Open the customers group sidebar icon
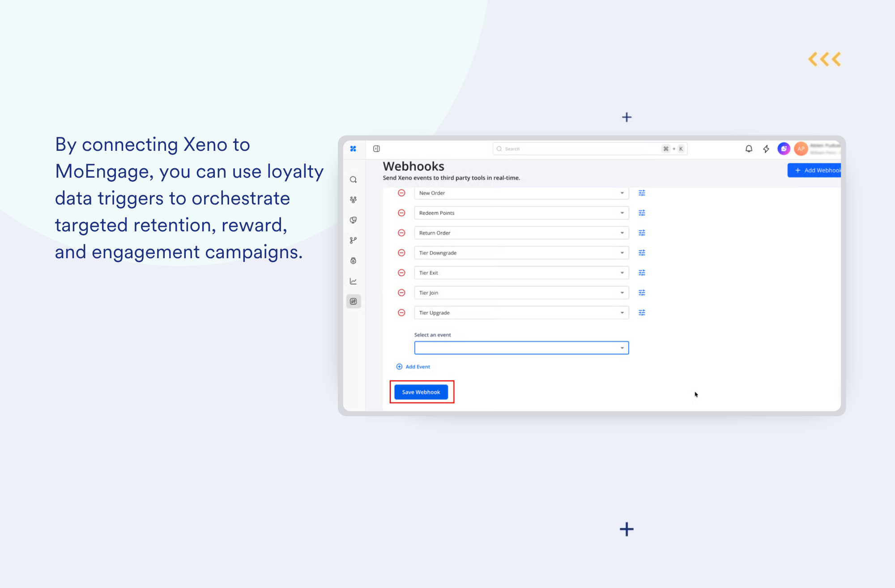 tap(353, 200)
